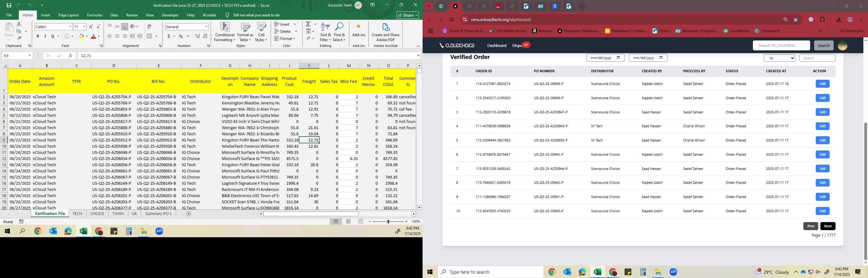
Task: Click the Wrap Text icon
Action: click(x=149, y=27)
